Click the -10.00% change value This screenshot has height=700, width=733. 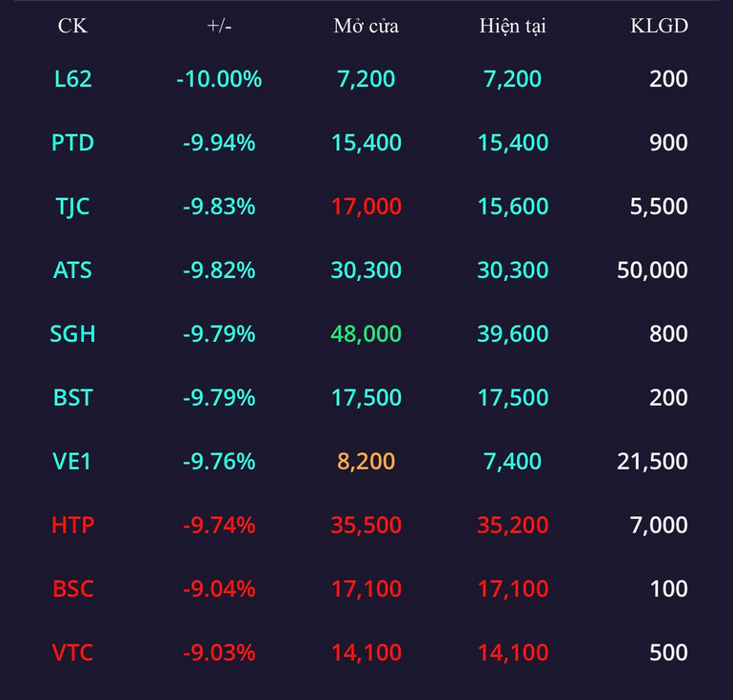coord(219,78)
